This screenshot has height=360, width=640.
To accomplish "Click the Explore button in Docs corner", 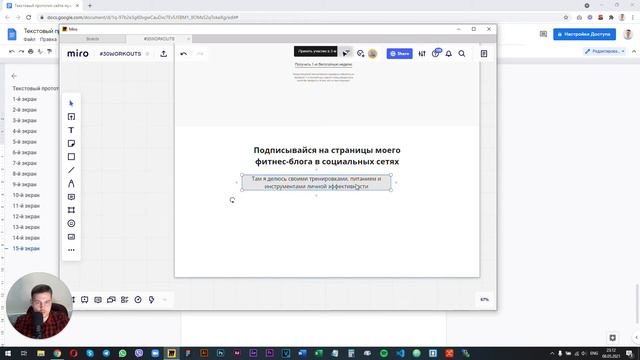I will tap(612, 338).
